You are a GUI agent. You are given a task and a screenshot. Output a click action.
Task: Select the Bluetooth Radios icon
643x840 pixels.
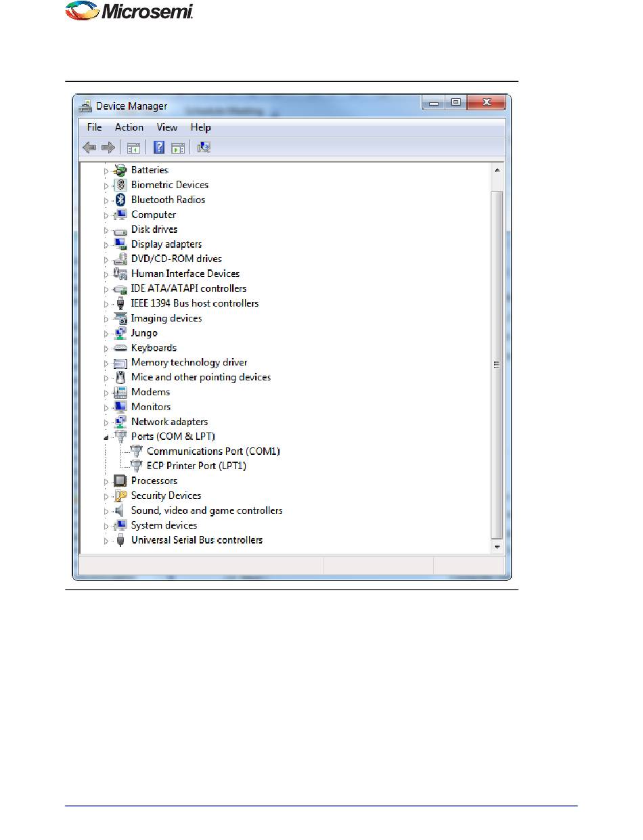click(x=120, y=200)
